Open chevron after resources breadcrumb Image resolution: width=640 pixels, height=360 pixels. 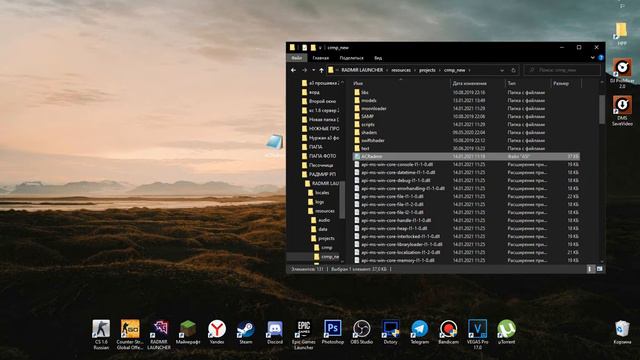coord(415,70)
